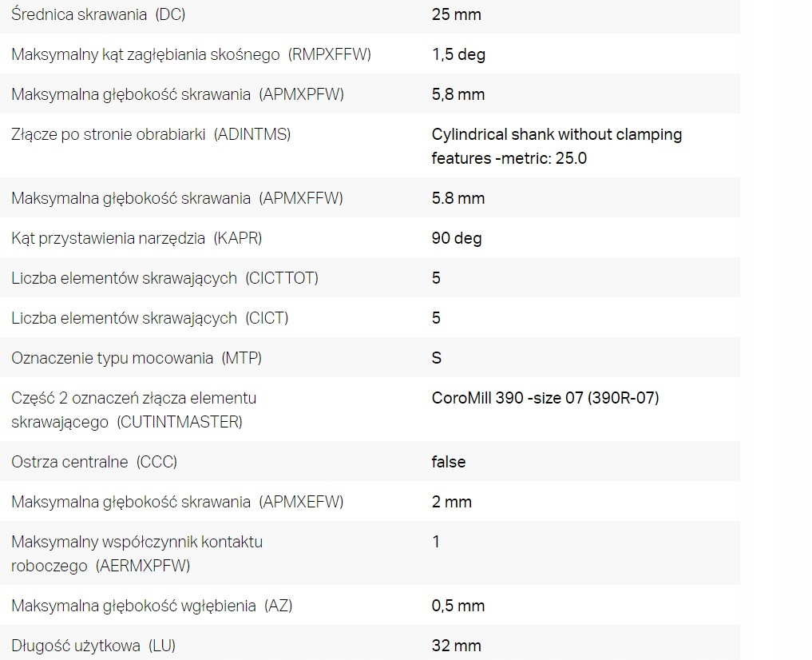Click the Kąt przystawienia narzędzia (KAPR) label
The height and width of the screenshot is (660, 812).
pyautogui.click(x=137, y=238)
